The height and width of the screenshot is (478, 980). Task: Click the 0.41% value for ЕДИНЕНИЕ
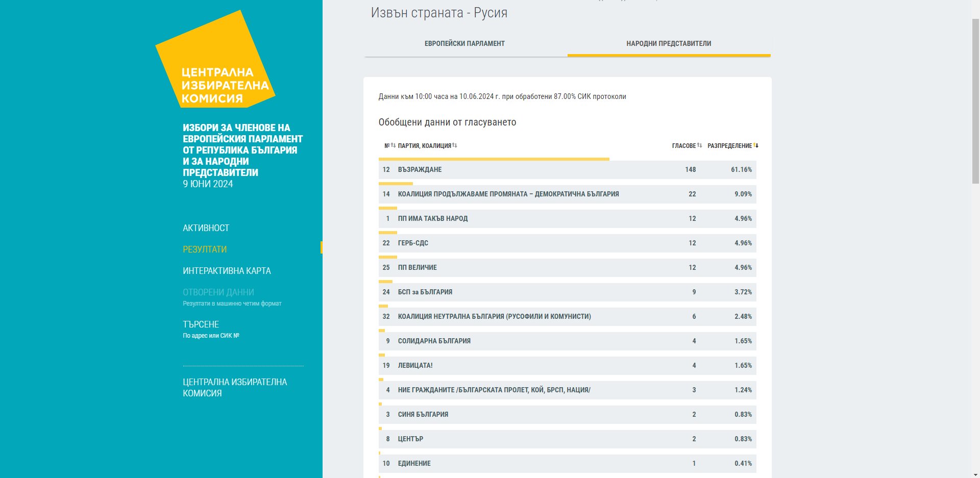tap(743, 464)
